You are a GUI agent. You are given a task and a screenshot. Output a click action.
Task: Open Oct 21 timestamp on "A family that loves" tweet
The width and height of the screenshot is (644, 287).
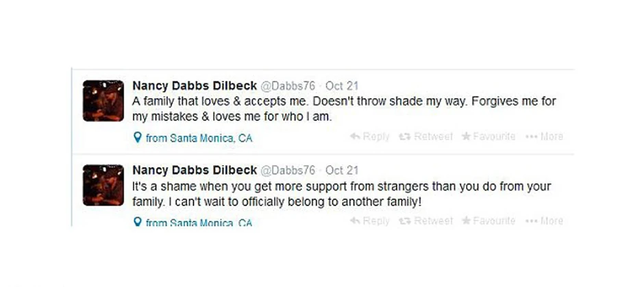tap(341, 86)
